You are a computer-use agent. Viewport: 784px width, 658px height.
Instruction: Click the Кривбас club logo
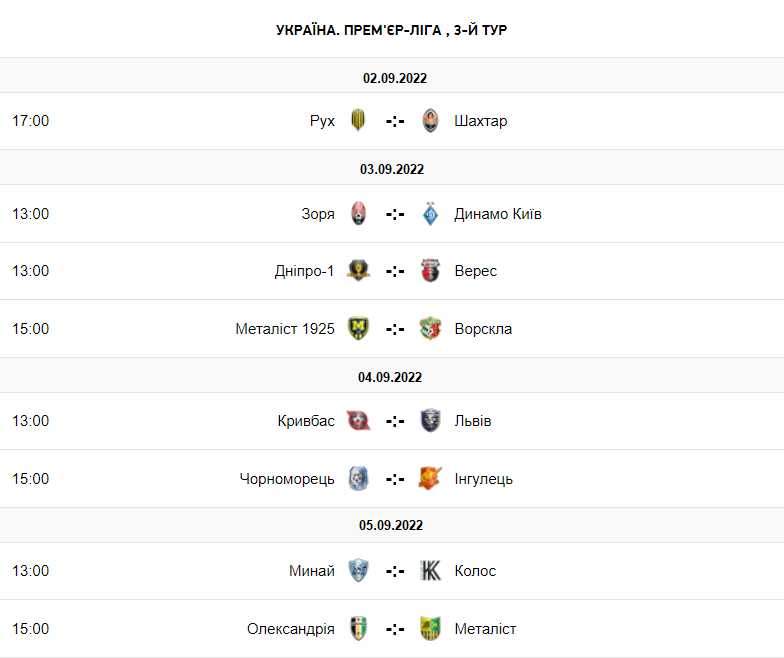358,421
